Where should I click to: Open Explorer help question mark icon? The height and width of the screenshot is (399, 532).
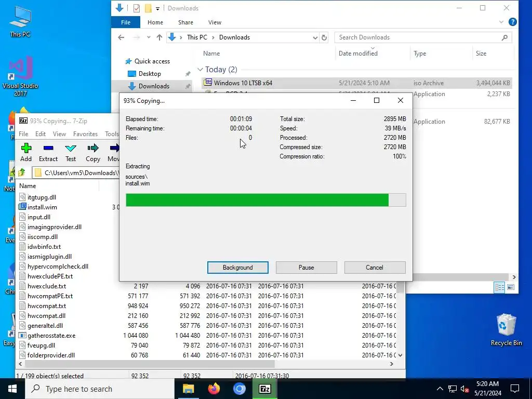[x=512, y=22]
